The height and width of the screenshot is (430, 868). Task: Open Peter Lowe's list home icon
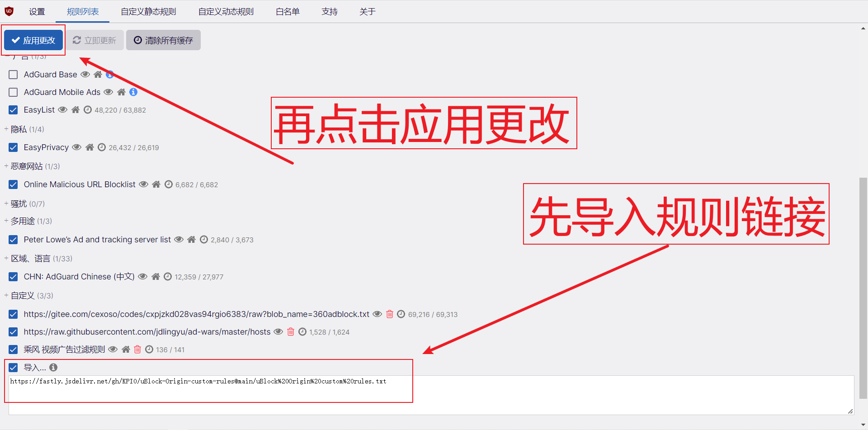pyautogui.click(x=192, y=240)
